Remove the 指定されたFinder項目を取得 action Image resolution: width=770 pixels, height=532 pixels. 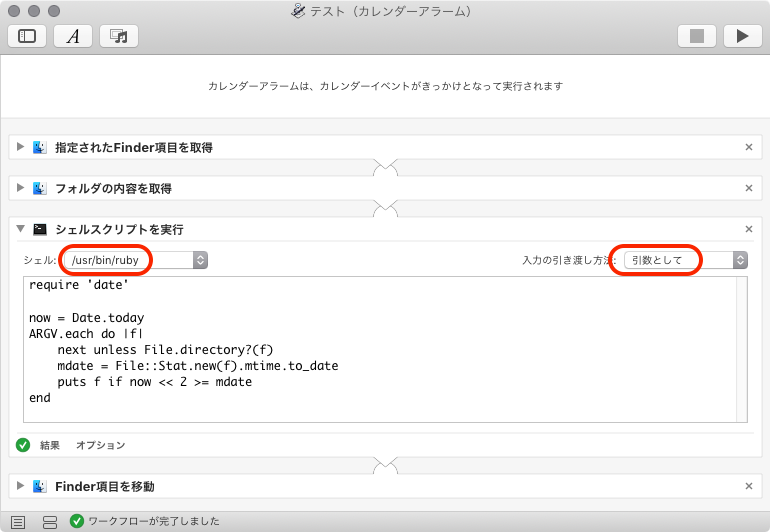click(749, 147)
